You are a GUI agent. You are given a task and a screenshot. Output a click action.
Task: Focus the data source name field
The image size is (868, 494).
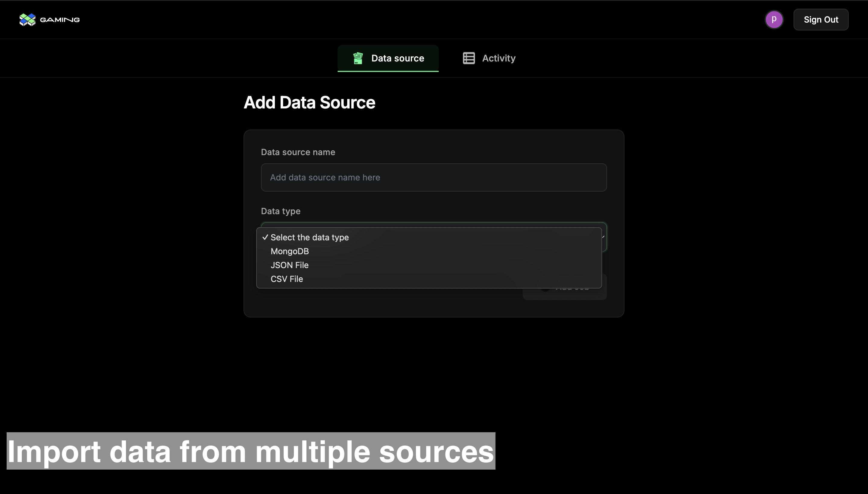[x=433, y=177]
